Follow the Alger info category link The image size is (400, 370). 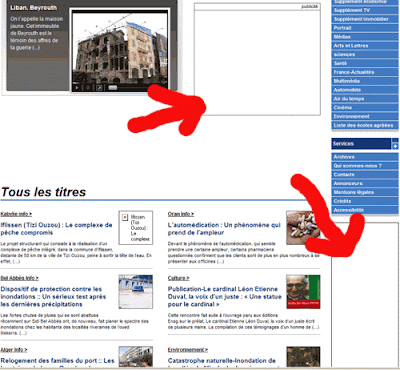[14, 350]
